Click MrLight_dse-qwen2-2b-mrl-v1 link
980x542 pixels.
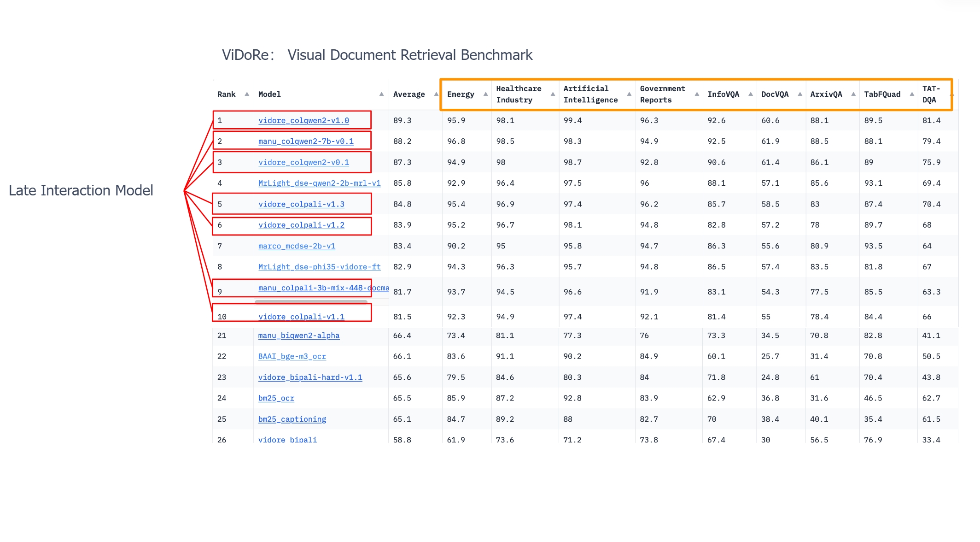click(x=319, y=183)
